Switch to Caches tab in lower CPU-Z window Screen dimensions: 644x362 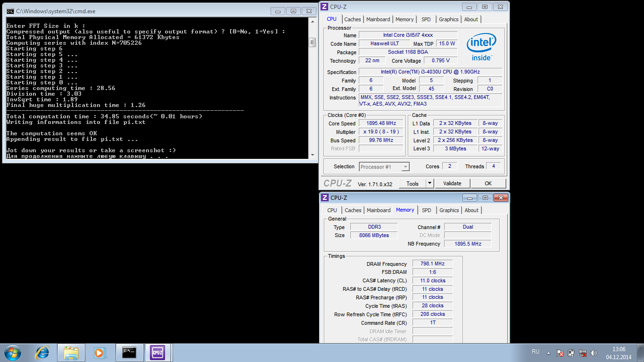[x=353, y=210]
